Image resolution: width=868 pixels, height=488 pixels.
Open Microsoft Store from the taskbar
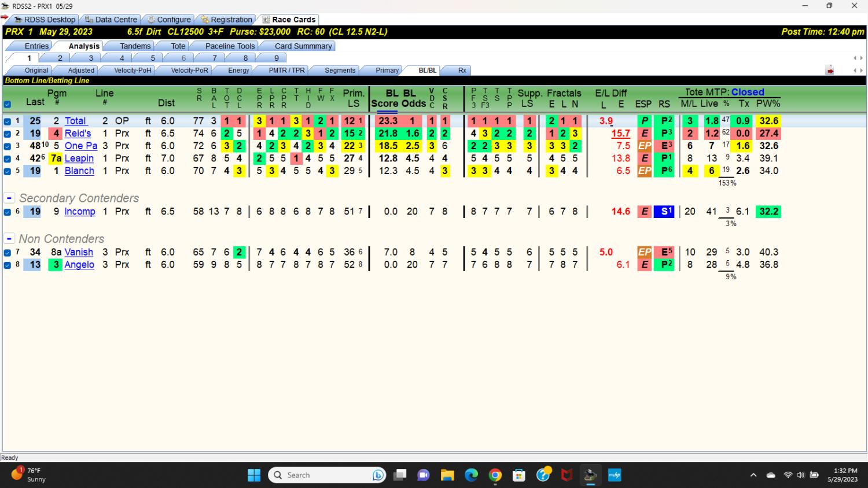pos(519,475)
